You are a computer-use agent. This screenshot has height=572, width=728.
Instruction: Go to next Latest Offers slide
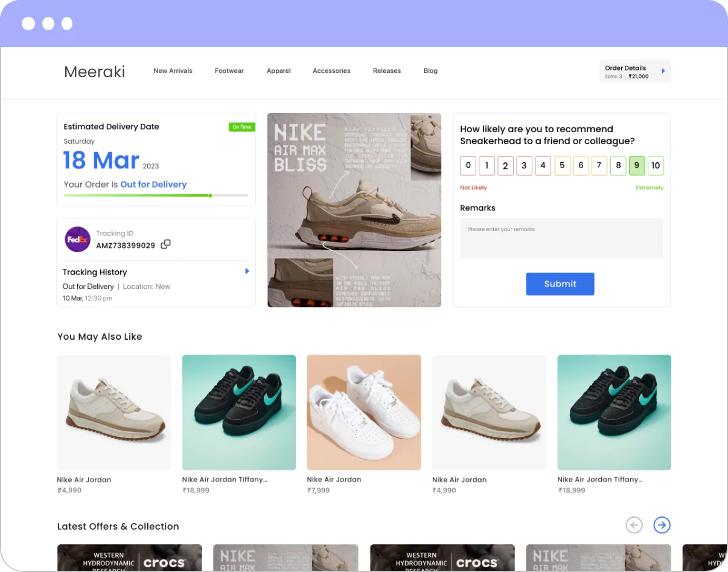(662, 526)
